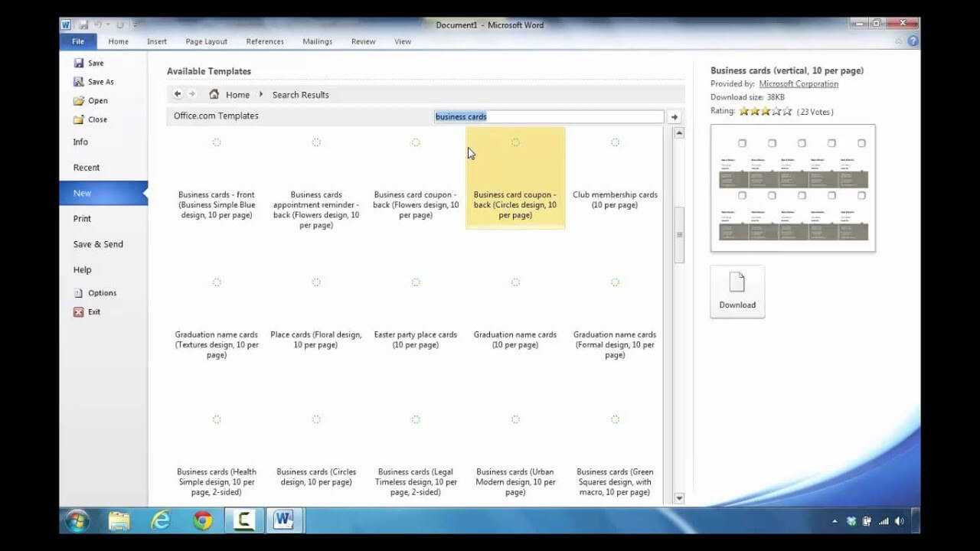Select Info in the backstage menu
The height and width of the screenshot is (551, 980).
[x=80, y=142]
